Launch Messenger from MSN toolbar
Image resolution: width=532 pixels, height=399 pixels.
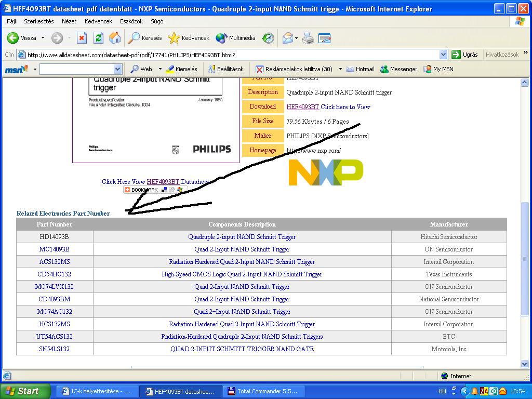click(x=398, y=69)
